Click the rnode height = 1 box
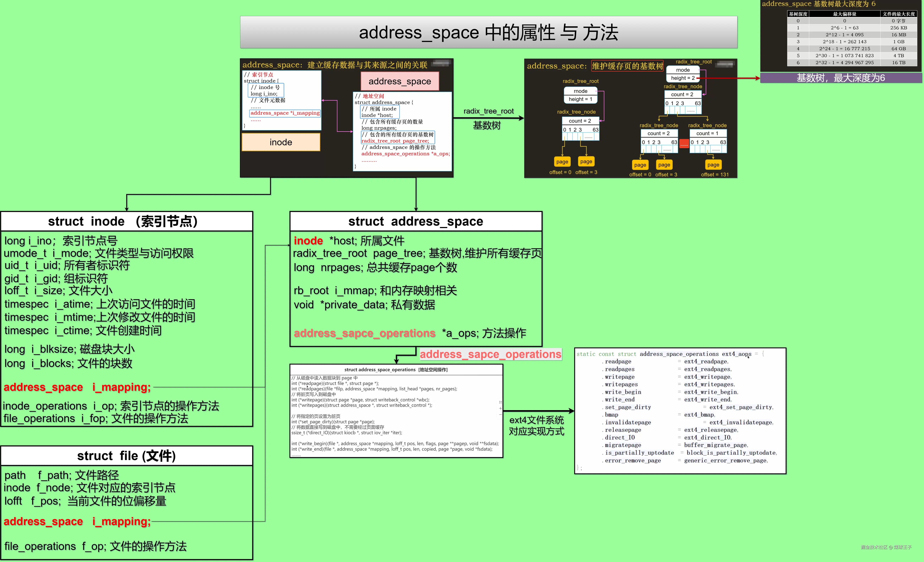Screen dimensions: 924x562 (x=580, y=95)
